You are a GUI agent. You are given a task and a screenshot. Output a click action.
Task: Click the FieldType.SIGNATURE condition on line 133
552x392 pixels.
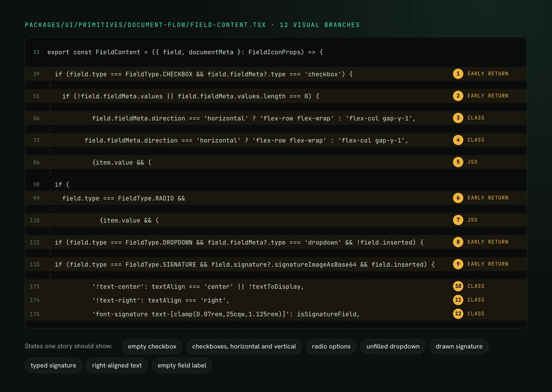tap(245, 265)
